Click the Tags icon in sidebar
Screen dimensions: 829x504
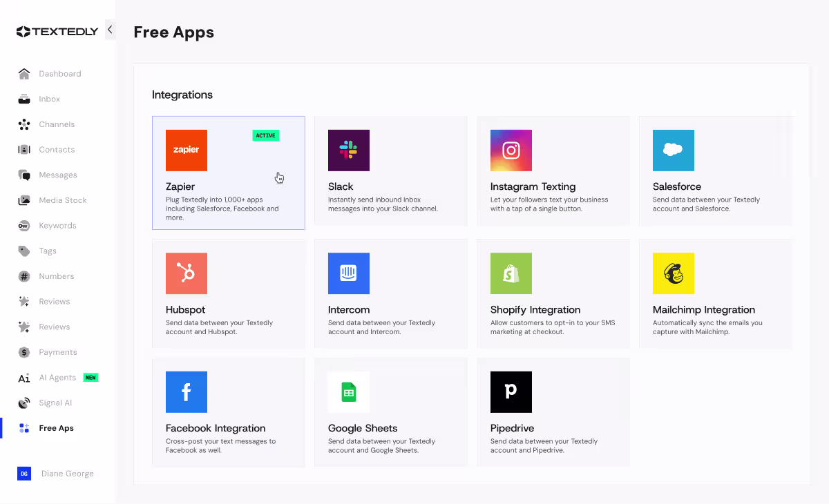click(24, 251)
